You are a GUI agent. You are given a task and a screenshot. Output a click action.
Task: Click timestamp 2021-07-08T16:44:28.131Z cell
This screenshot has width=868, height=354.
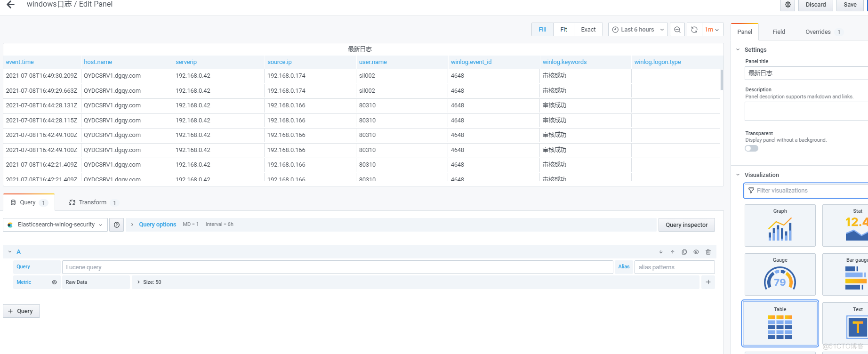pyautogui.click(x=41, y=105)
